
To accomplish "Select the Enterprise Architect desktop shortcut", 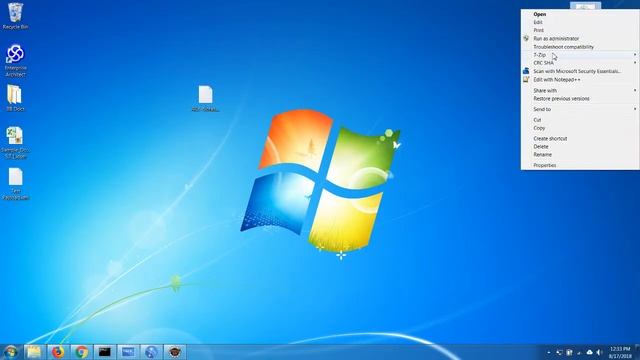I will 16,60.
